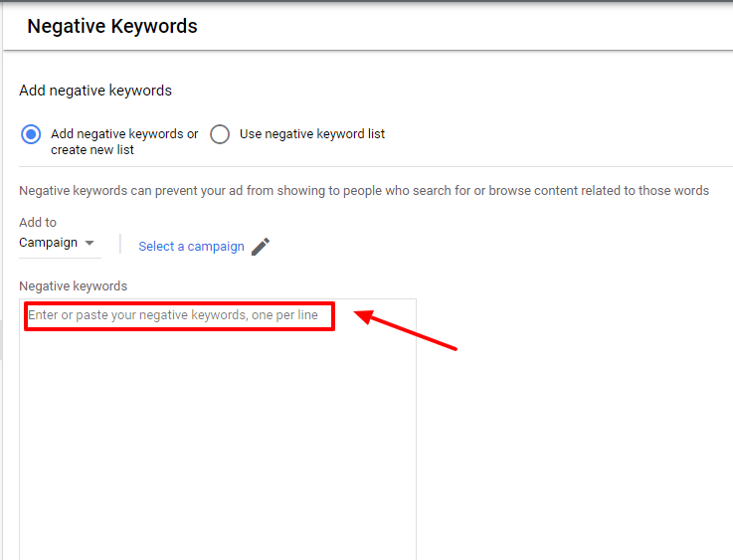Click the 'Negative keywords' label above the textarea
Image resolution: width=733 pixels, height=560 pixels.
(73, 286)
